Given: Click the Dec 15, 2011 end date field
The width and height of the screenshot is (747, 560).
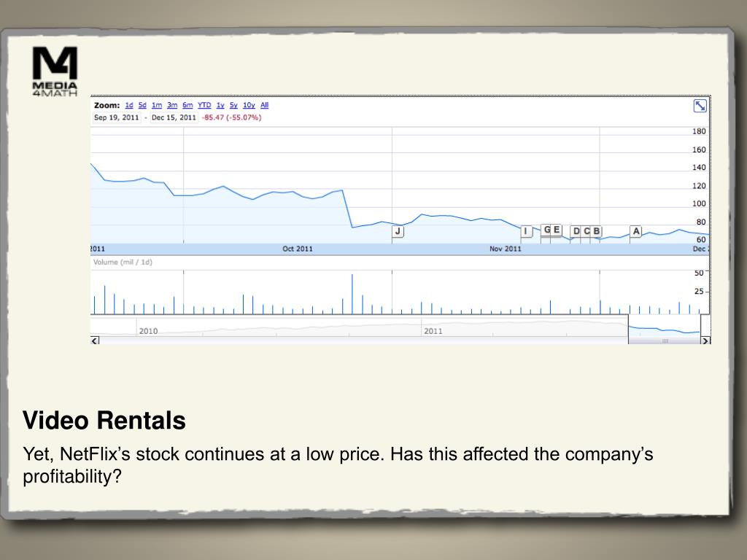Looking at the screenshot, I should coord(174,117).
